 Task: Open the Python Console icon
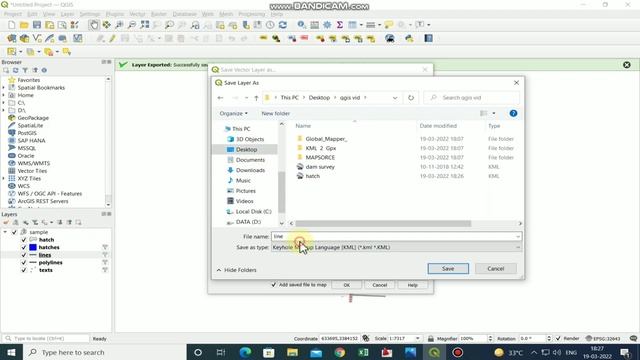pyautogui.click(x=409, y=38)
